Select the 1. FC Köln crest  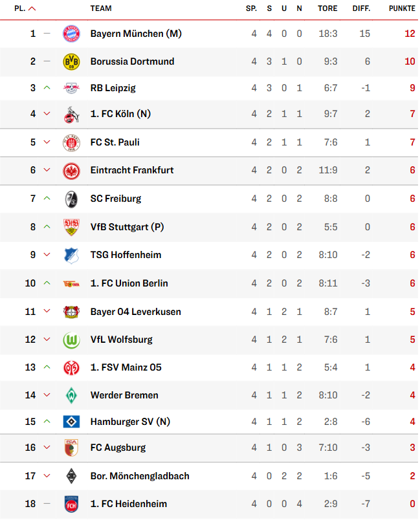[x=71, y=114]
